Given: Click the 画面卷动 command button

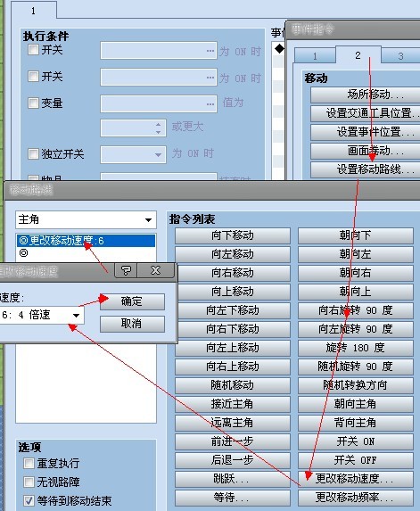Looking at the screenshot, I should (366, 151).
